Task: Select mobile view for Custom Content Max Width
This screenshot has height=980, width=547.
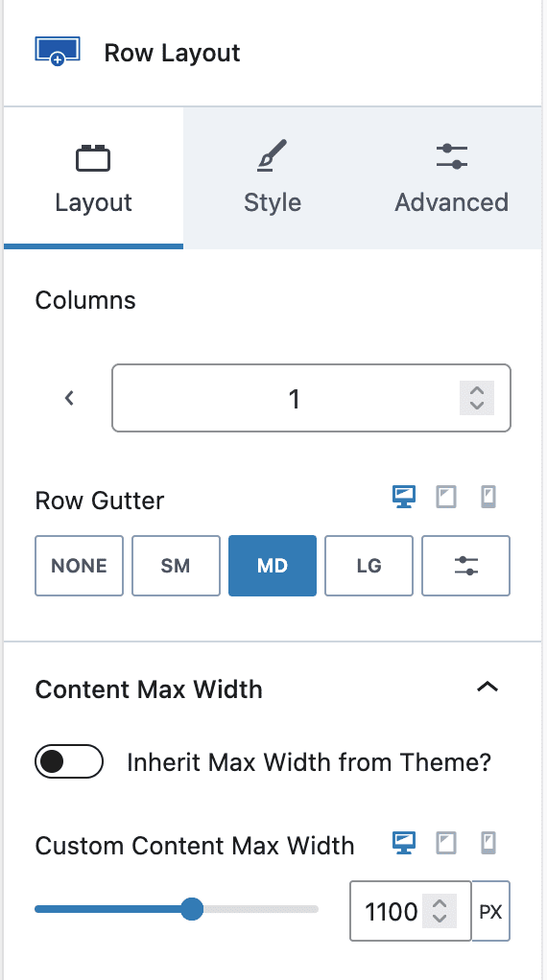Action: coord(488,843)
